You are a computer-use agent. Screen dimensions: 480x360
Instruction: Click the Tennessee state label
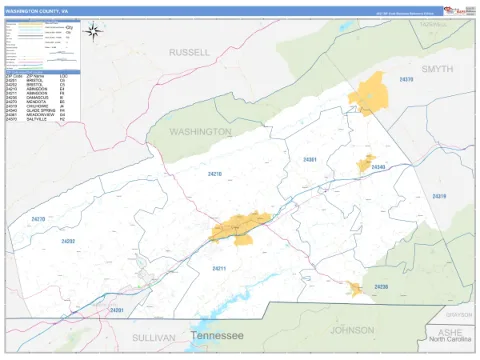pyautogui.click(x=217, y=335)
